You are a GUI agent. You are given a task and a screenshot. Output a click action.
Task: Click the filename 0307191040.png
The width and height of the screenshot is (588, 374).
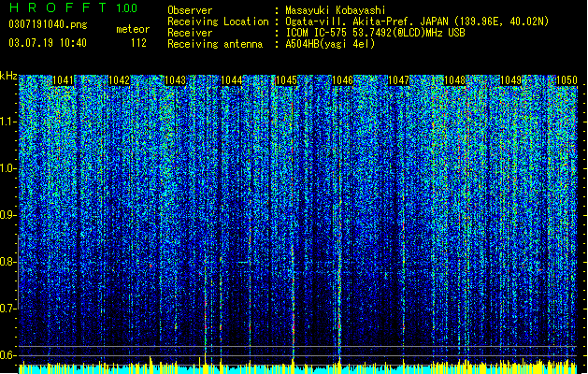tap(48, 24)
